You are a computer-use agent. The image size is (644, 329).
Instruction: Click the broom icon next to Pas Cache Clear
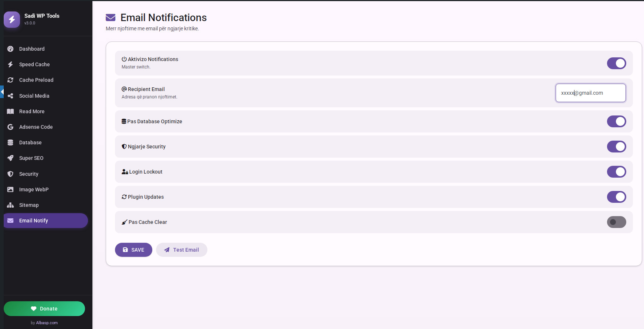125,222
